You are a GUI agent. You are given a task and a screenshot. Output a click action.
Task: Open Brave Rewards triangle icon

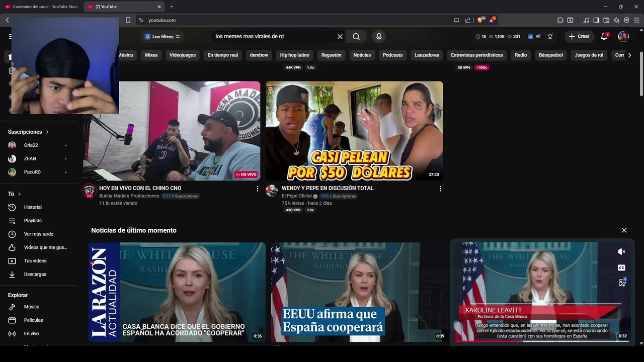click(492, 20)
